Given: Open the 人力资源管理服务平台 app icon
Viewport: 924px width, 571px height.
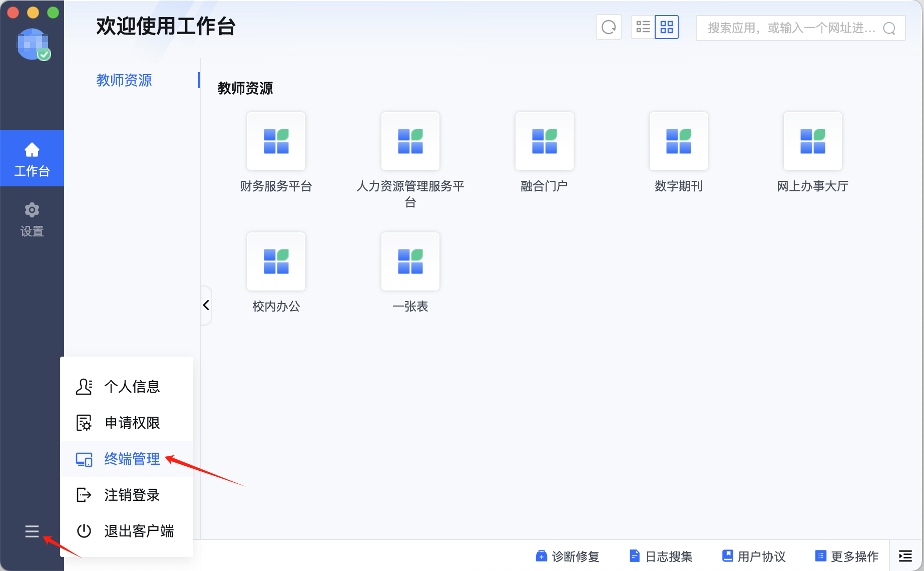Looking at the screenshot, I should tap(410, 141).
